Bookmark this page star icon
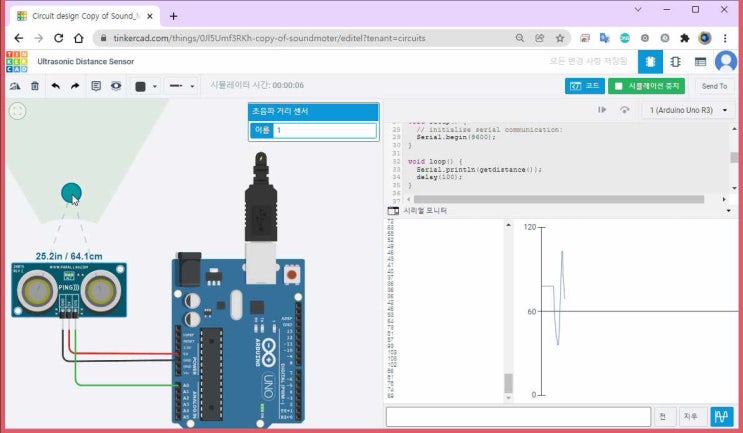Screen dimensions: 743x433 coord(560,38)
